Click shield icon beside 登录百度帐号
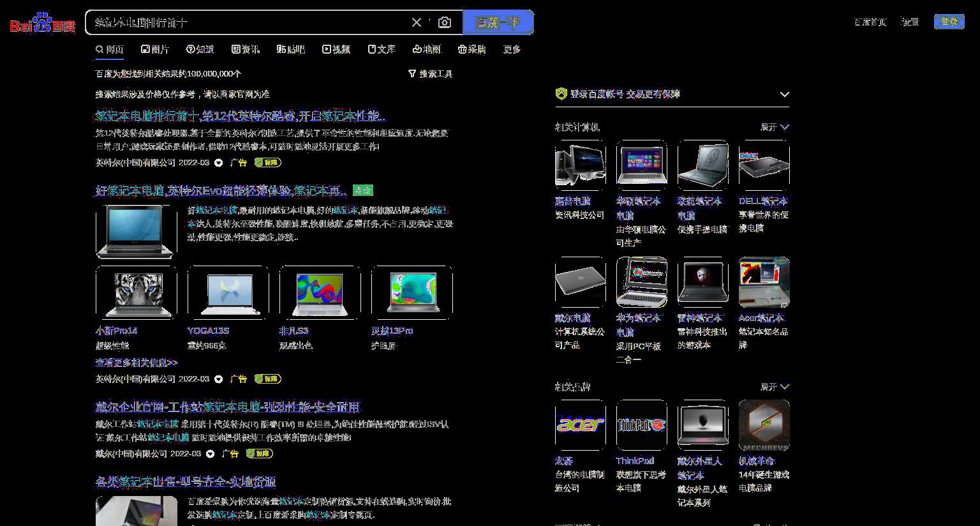This screenshot has height=526, width=980. coord(561,94)
